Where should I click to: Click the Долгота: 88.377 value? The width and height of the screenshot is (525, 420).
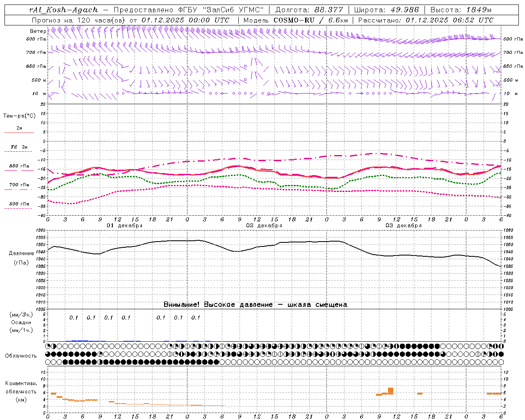tap(309, 10)
